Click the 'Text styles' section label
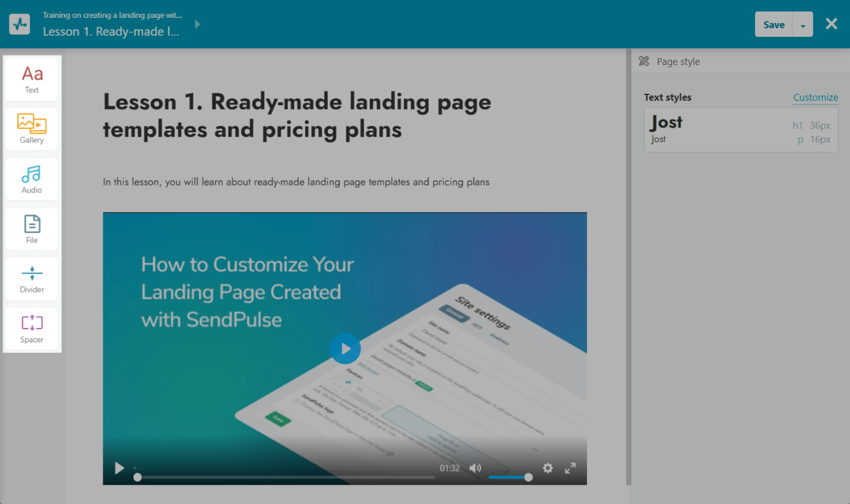This screenshot has width=850, height=504. pyautogui.click(x=667, y=98)
